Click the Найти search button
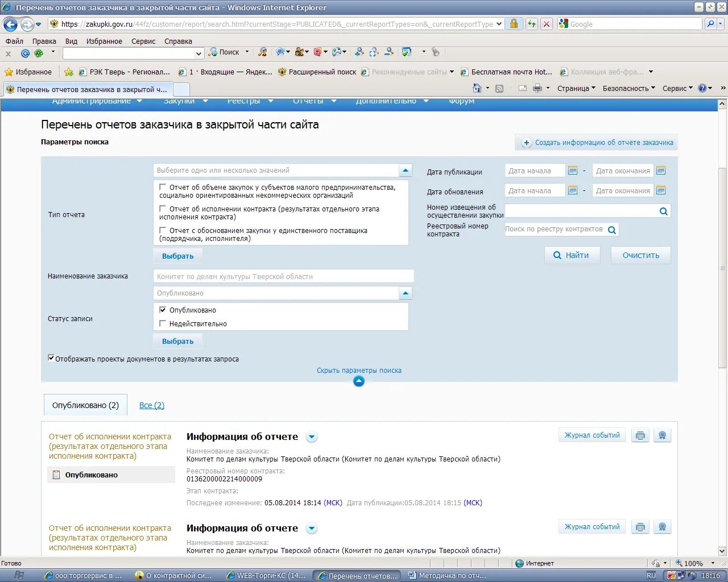Image resolution: width=728 pixels, height=582 pixels. (x=572, y=255)
